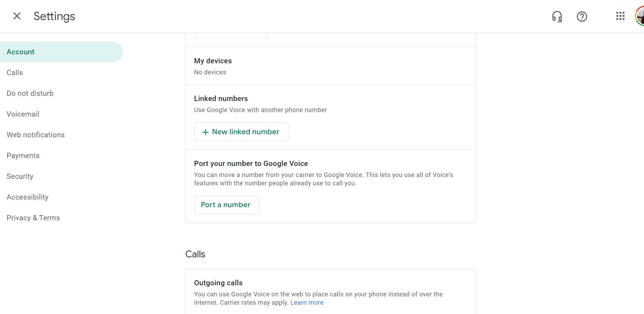Open Web notifications settings
The image size is (644, 314).
click(36, 135)
